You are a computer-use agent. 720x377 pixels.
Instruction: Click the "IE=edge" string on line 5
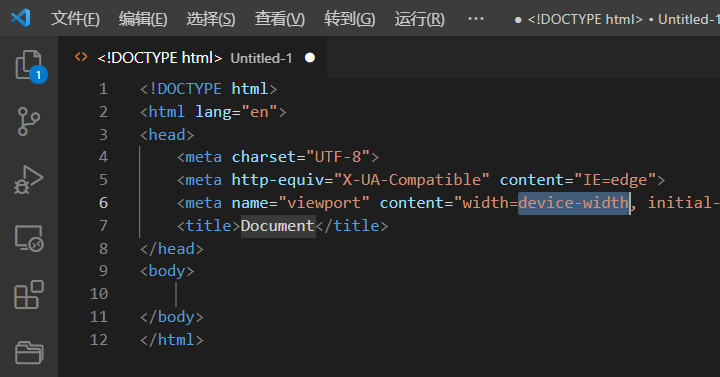[615, 180]
